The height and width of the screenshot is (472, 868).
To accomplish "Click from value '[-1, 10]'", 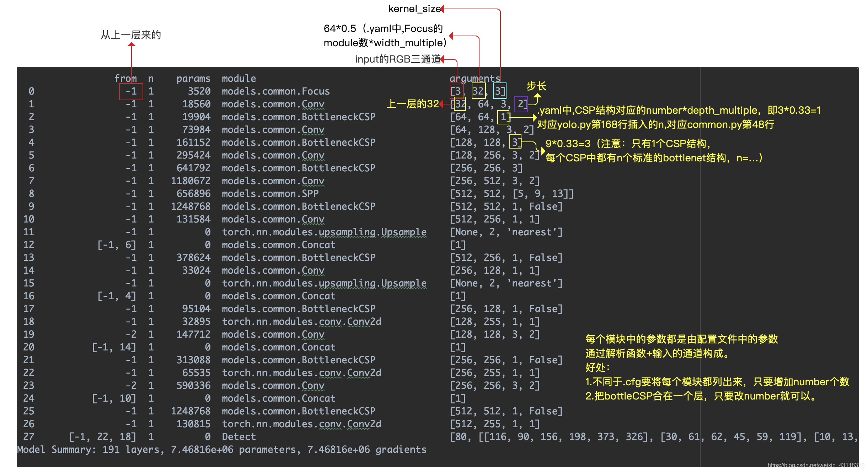I will (x=114, y=398).
